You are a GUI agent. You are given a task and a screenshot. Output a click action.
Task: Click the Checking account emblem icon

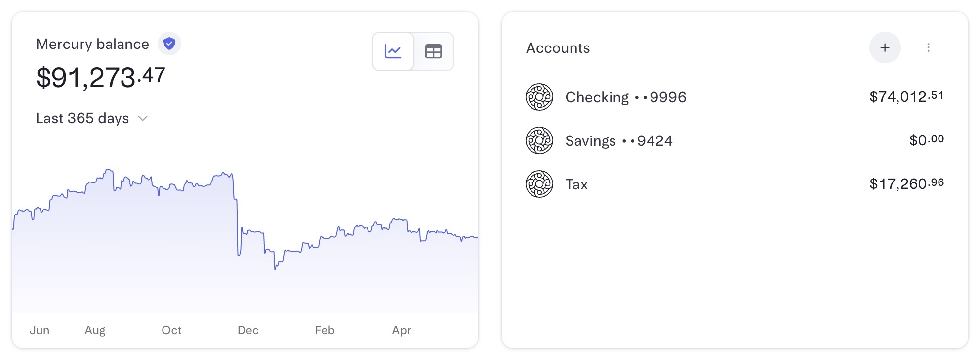[x=539, y=97]
